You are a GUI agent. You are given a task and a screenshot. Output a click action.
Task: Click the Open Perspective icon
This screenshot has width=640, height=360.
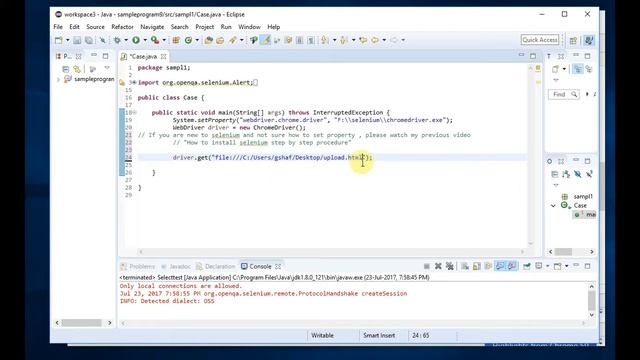pyautogui.click(x=573, y=40)
